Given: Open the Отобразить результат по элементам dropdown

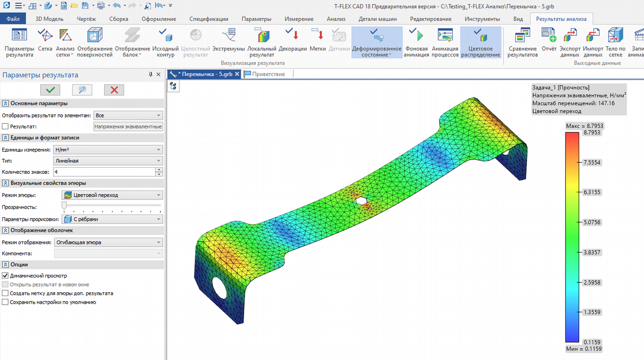Looking at the screenshot, I should 128,115.
